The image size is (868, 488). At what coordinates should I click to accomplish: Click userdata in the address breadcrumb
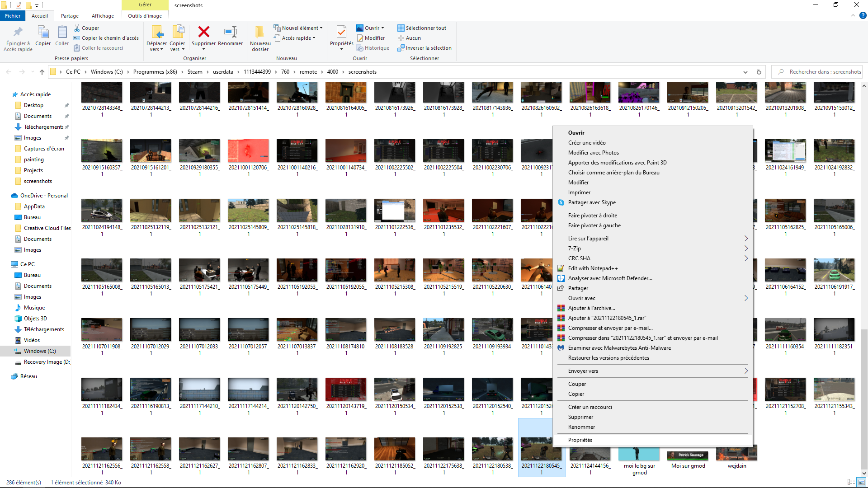223,72
